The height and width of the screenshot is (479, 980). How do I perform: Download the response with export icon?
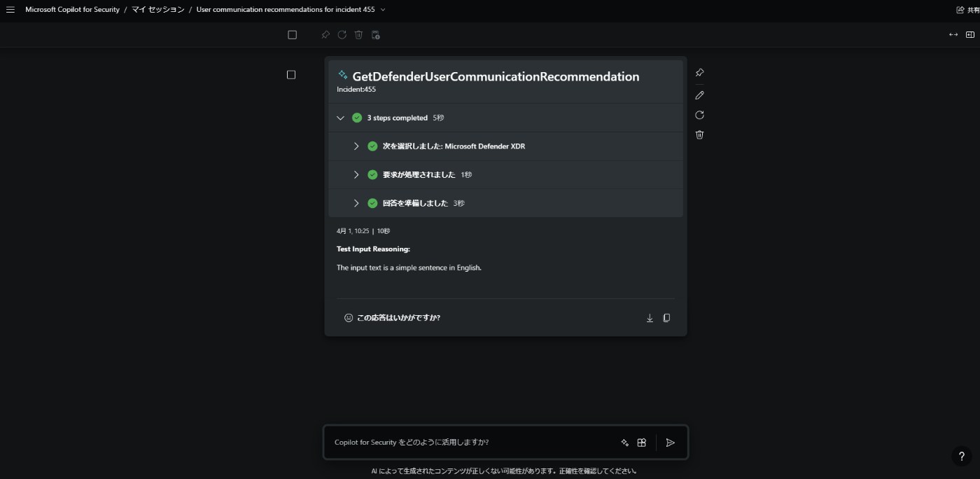click(650, 318)
